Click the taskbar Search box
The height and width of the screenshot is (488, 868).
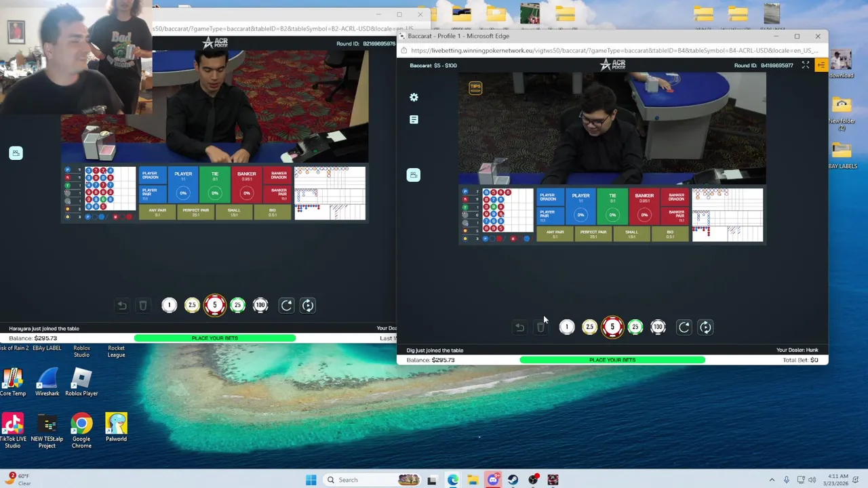pos(372,480)
